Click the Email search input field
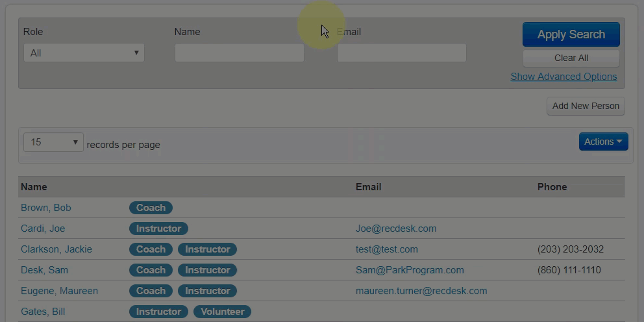This screenshot has height=322, width=644. [x=401, y=53]
